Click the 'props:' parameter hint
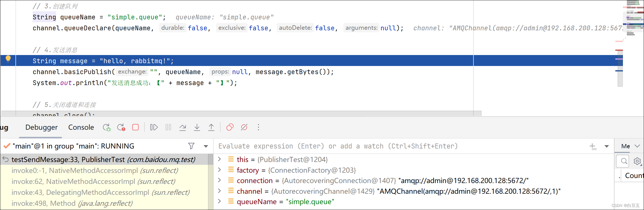 [x=220, y=72]
